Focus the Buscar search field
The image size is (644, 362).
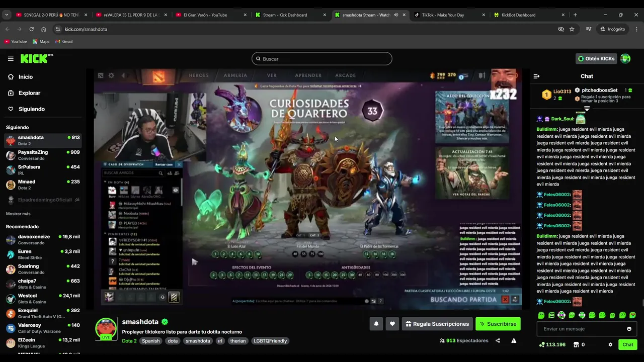coord(322,59)
